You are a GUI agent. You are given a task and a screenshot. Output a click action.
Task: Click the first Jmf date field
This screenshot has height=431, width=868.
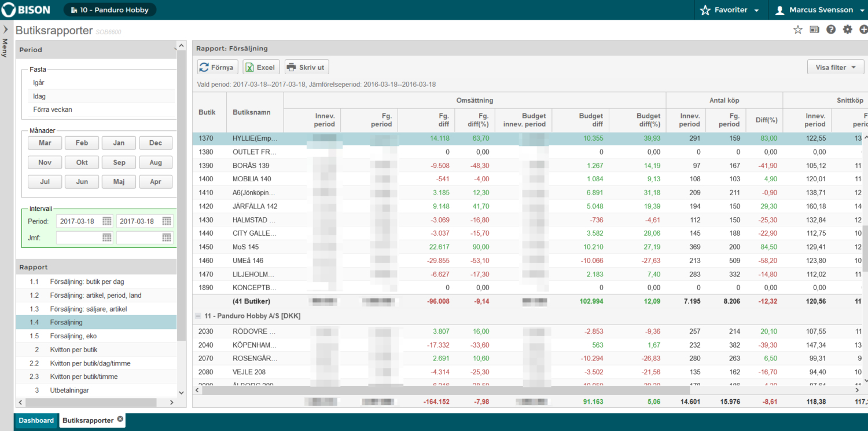click(79, 238)
